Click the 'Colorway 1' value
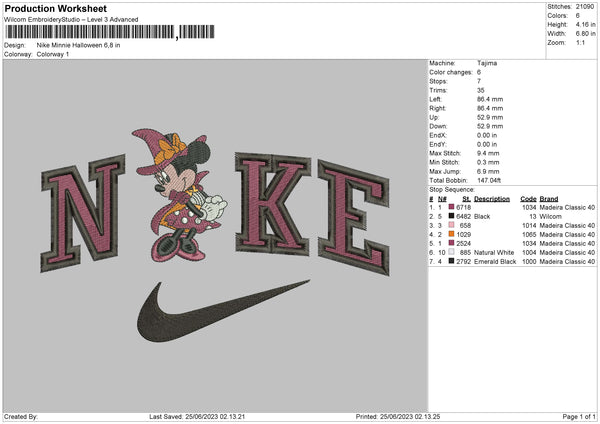Image resolution: width=600 pixels, height=424 pixels. tap(53, 54)
